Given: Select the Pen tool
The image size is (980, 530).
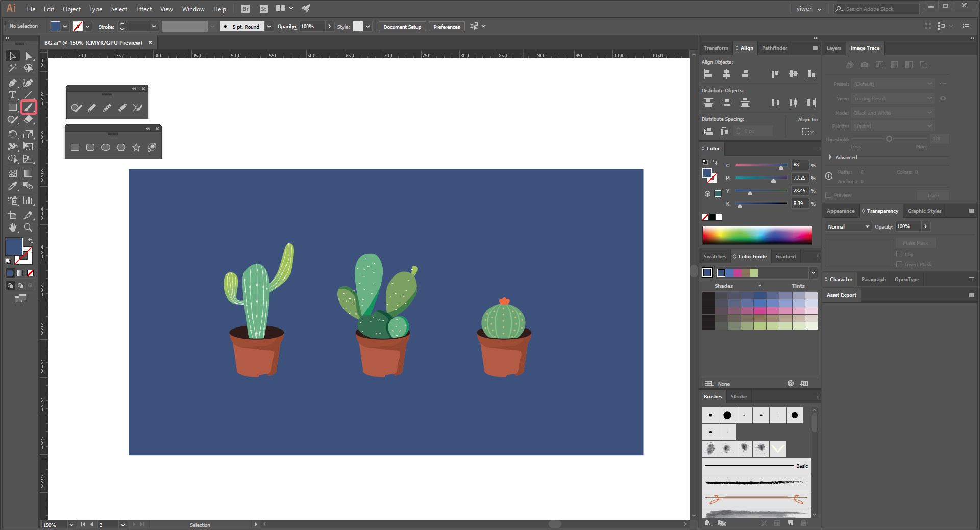Looking at the screenshot, I should click(13, 82).
